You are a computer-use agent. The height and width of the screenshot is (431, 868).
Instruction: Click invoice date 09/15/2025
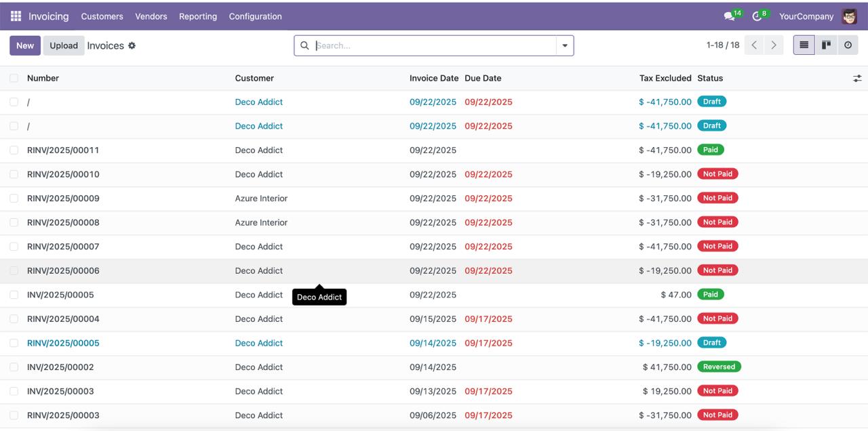[433, 319]
